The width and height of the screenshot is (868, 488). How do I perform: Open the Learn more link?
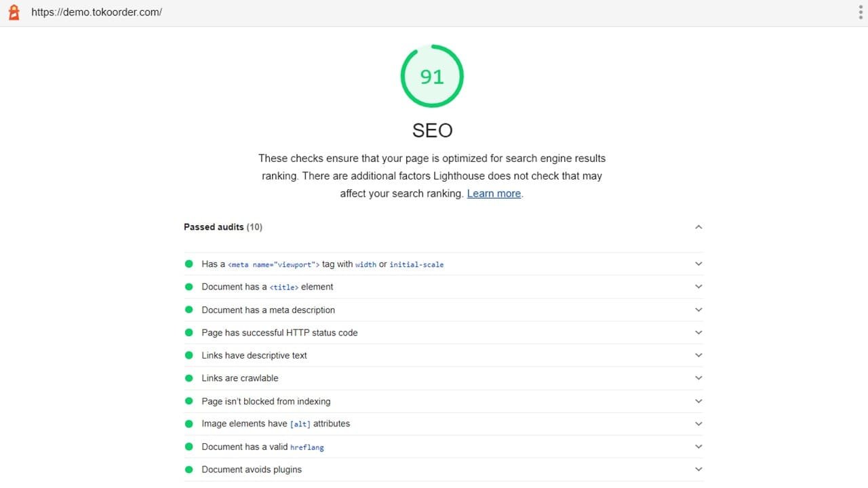494,193
